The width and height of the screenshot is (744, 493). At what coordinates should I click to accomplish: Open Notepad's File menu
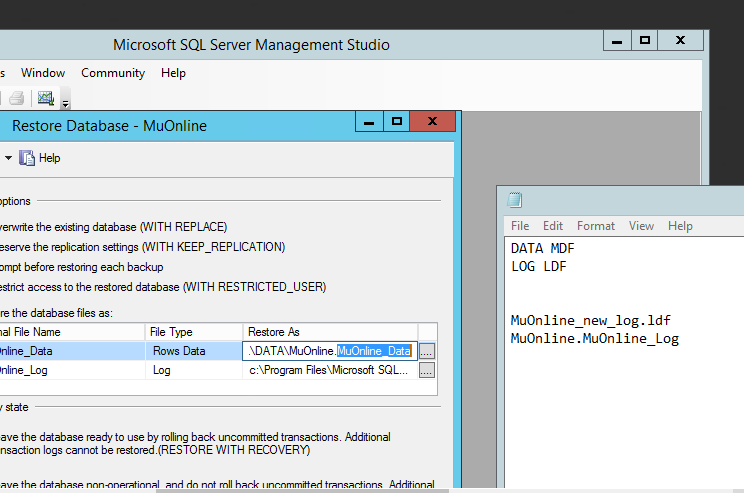(520, 226)
